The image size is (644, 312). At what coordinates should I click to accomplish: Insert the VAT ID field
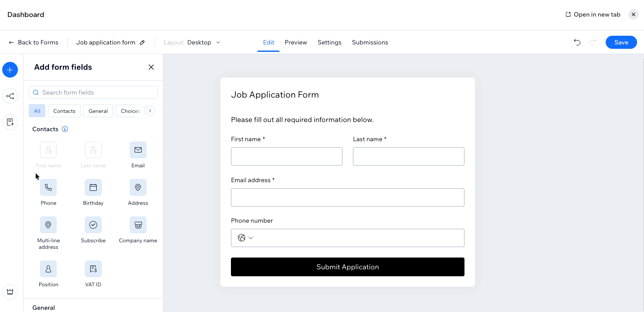click(x=93, y=269)
